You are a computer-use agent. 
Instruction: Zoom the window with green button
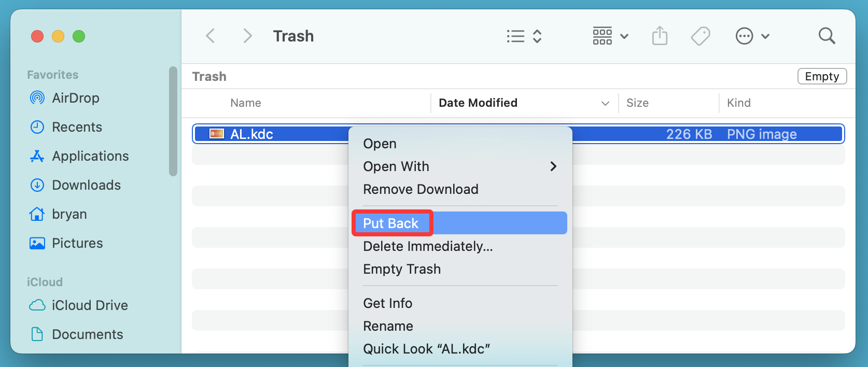tap(79, 36)
